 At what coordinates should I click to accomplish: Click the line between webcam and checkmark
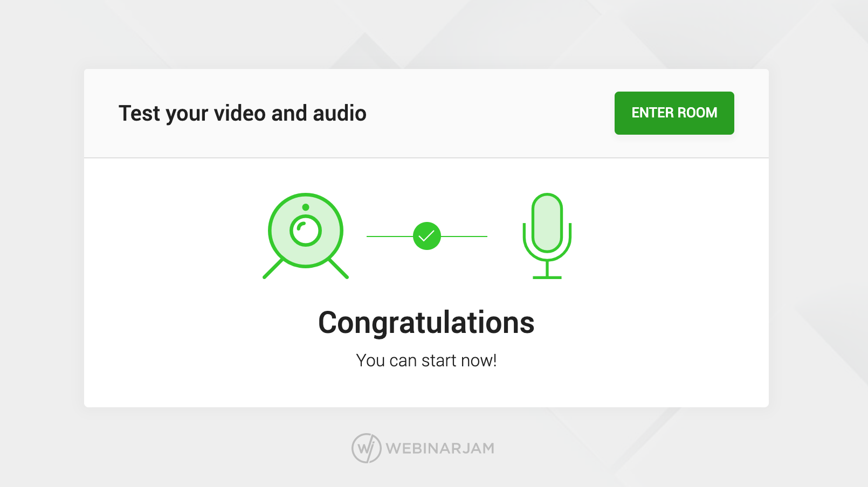pyautogui.click(x=390, y=236)
